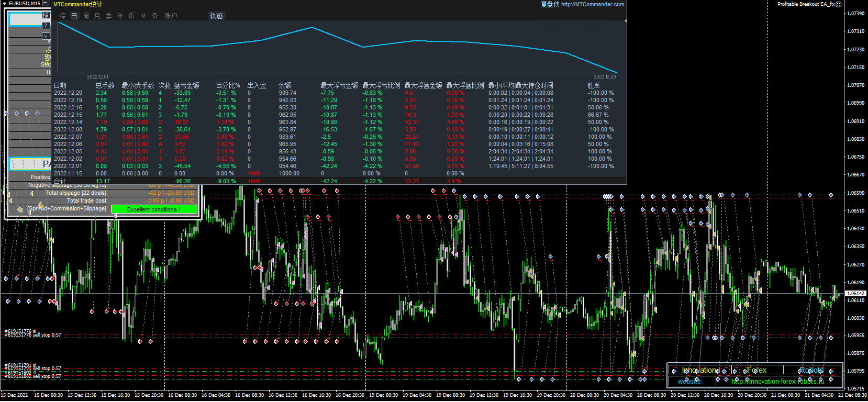Open http://innovation-forex-robots.ru website link
Viewport: 868px width, 402px height.
point(778,381)
